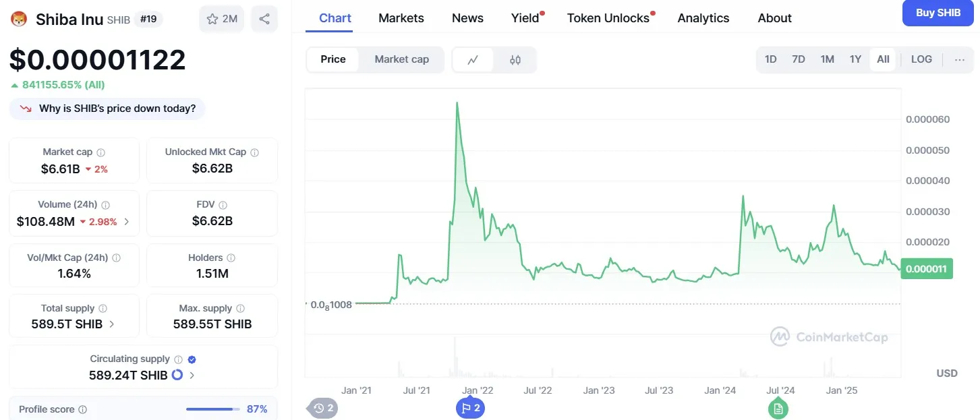Image resolution: width=980 pixels, height=420 pixels.
Task: Click Total supply info icon
Action: (103, 308)
